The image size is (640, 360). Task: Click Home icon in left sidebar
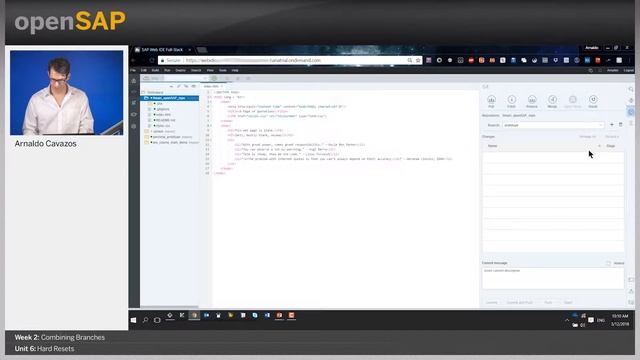pos(134,81)
